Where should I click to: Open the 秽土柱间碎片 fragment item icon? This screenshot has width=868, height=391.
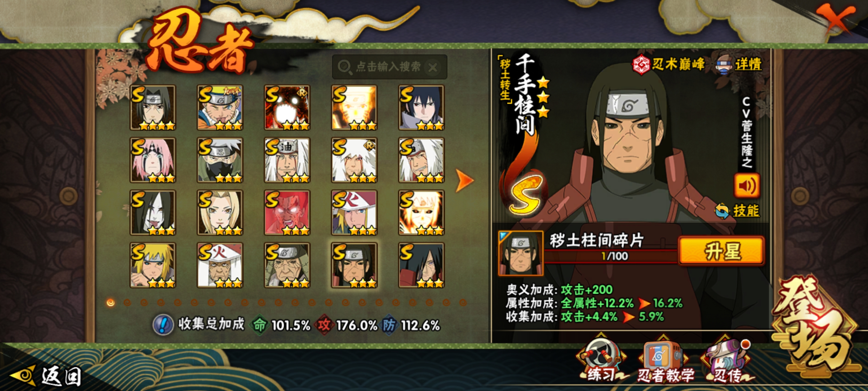pyautogui.click(x=520, y=253)
